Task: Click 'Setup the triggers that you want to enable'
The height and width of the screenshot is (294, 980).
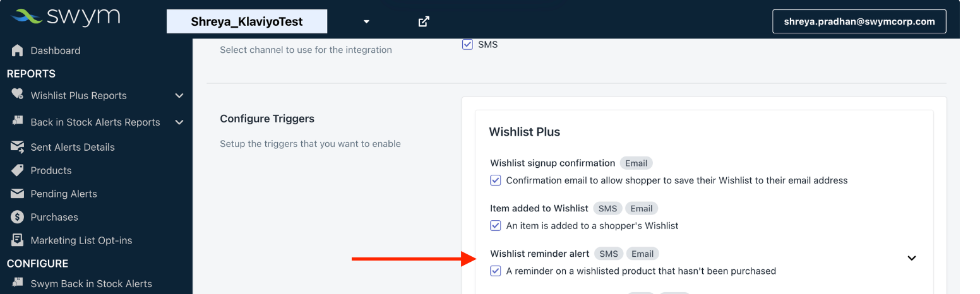Action: [x=310, y=144]
